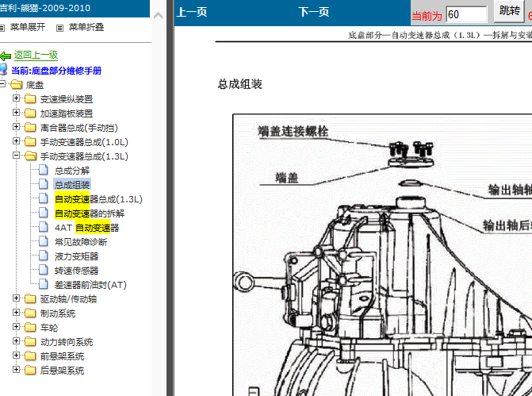The height and width of the screenshot is (396, 532).
Task: Click the page number input field
Action: click(466, 14)
